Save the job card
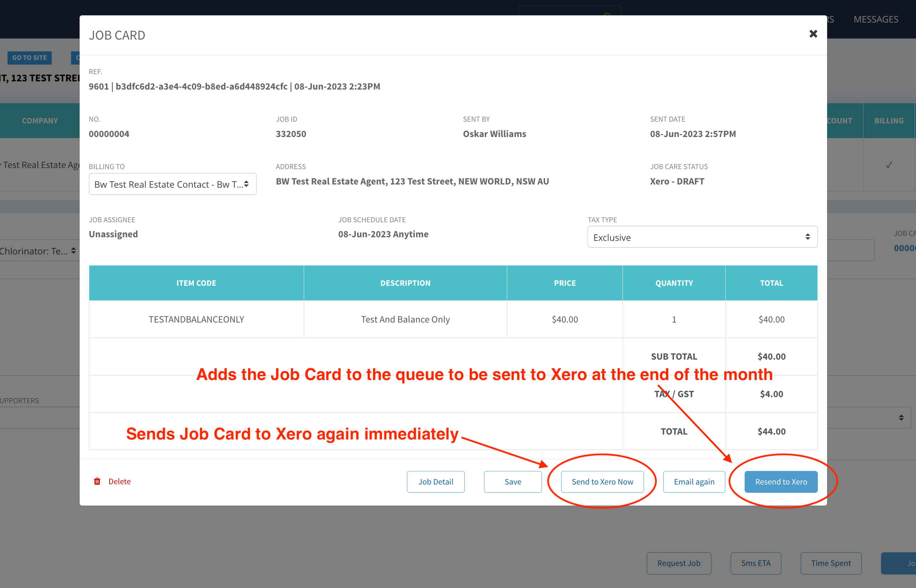 tap(513, 482)
